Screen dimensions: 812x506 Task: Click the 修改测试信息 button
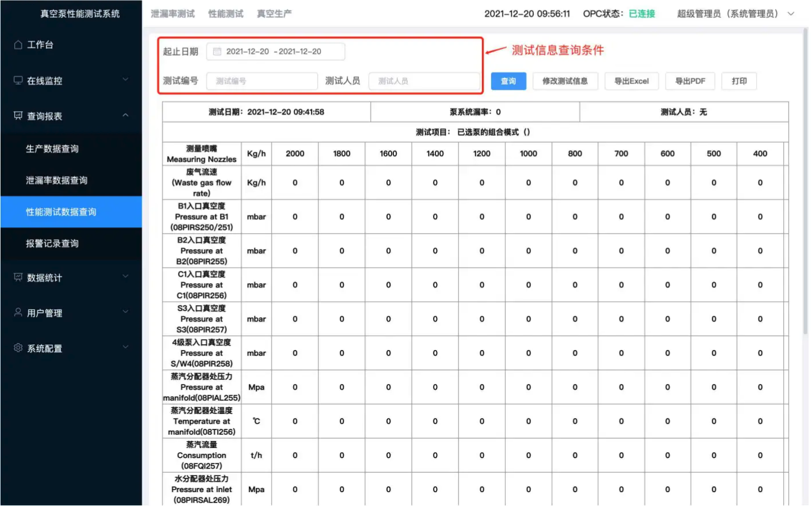tap(565, 81)
